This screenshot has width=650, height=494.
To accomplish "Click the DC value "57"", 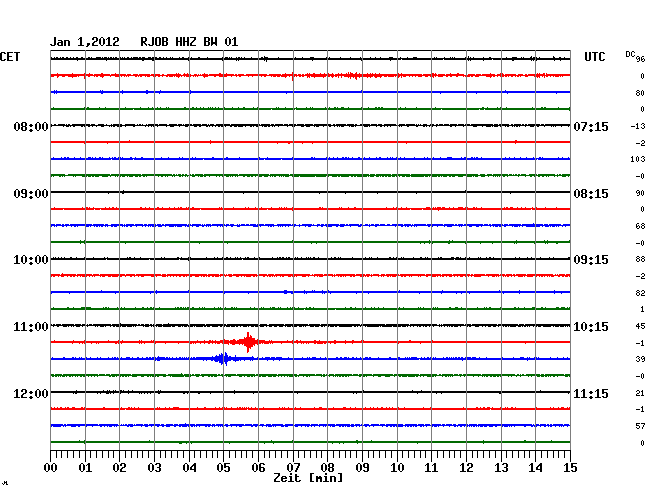I will click(640, 426).
